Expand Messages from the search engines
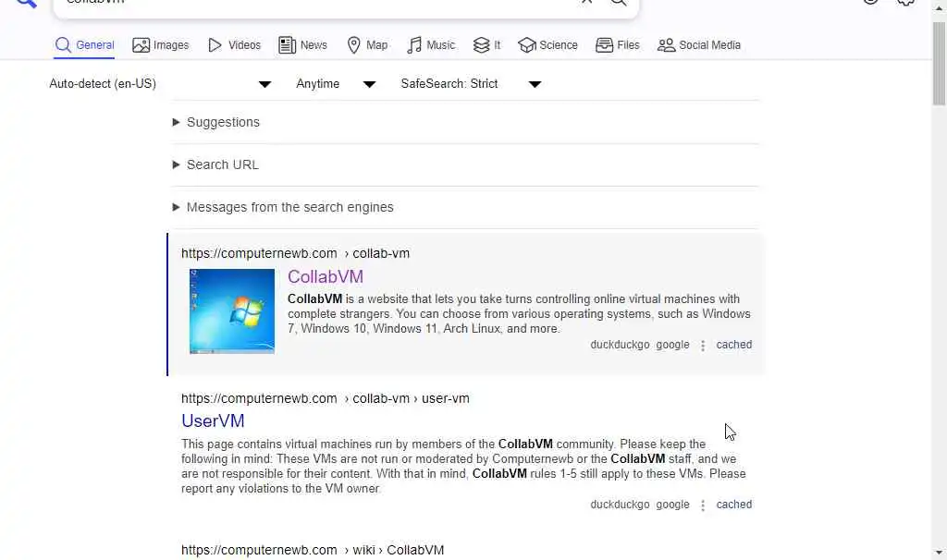Image resolution: width=947 pixels, height=560 pixels. 283,207
